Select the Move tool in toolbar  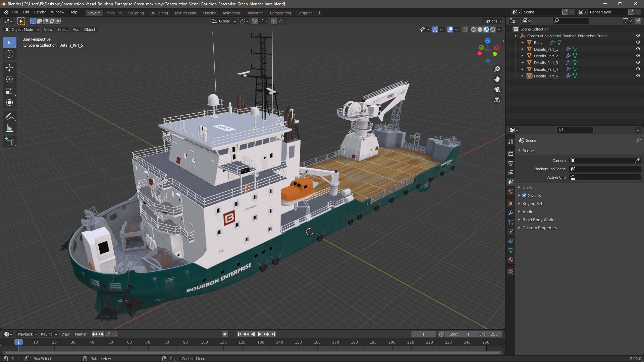9,67
